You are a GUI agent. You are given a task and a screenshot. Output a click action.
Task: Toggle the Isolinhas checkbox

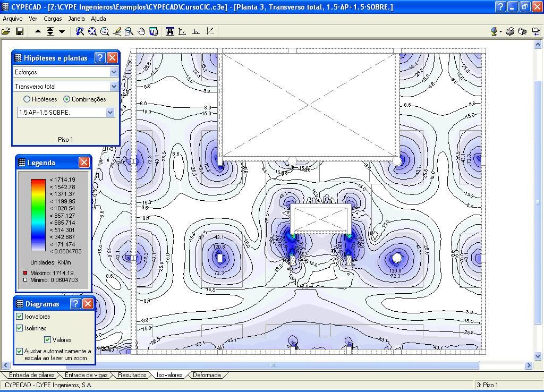pyautogui.click(x=20, y=328)
